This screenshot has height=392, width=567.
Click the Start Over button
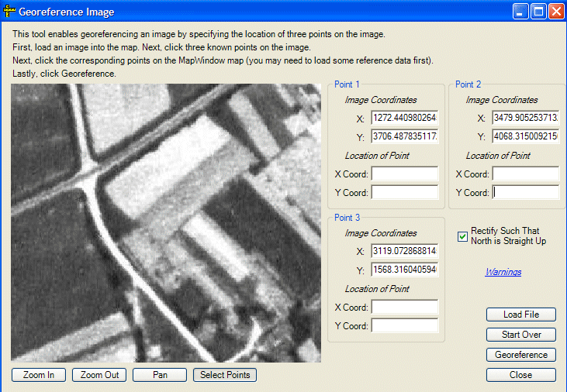[520, 335]
